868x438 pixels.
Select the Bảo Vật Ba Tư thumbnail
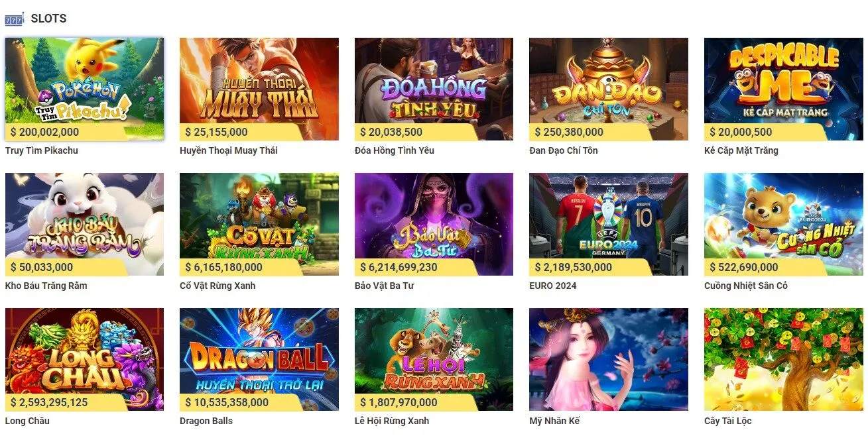click(434, 219)
